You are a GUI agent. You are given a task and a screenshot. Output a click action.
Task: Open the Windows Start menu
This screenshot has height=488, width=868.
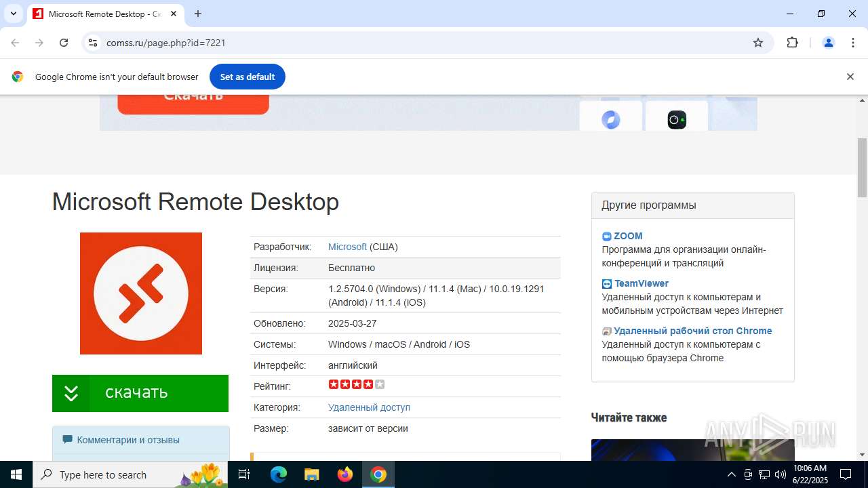16,474
